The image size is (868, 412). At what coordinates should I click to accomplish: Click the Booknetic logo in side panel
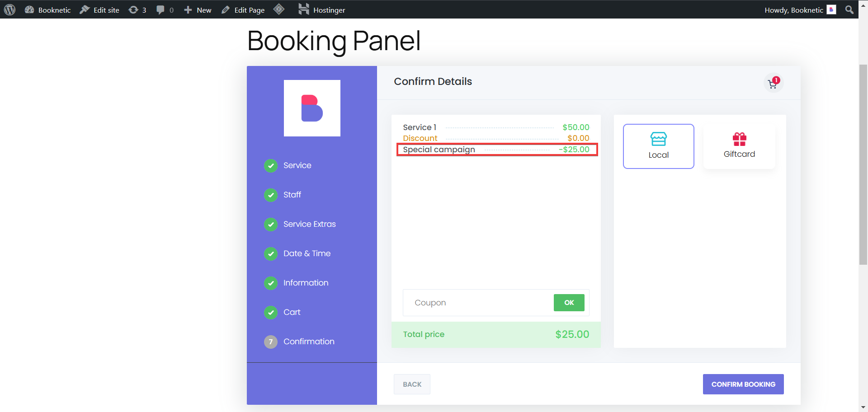312,108
